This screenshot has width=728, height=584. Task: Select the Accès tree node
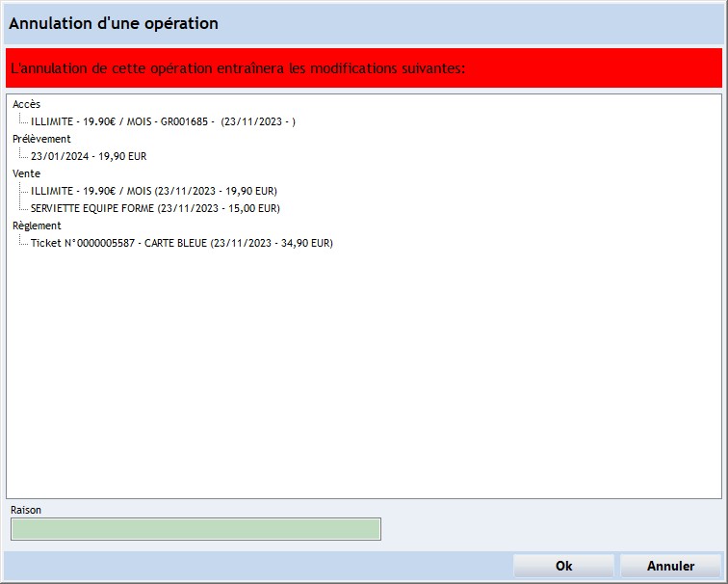click(x=26, y=104)
